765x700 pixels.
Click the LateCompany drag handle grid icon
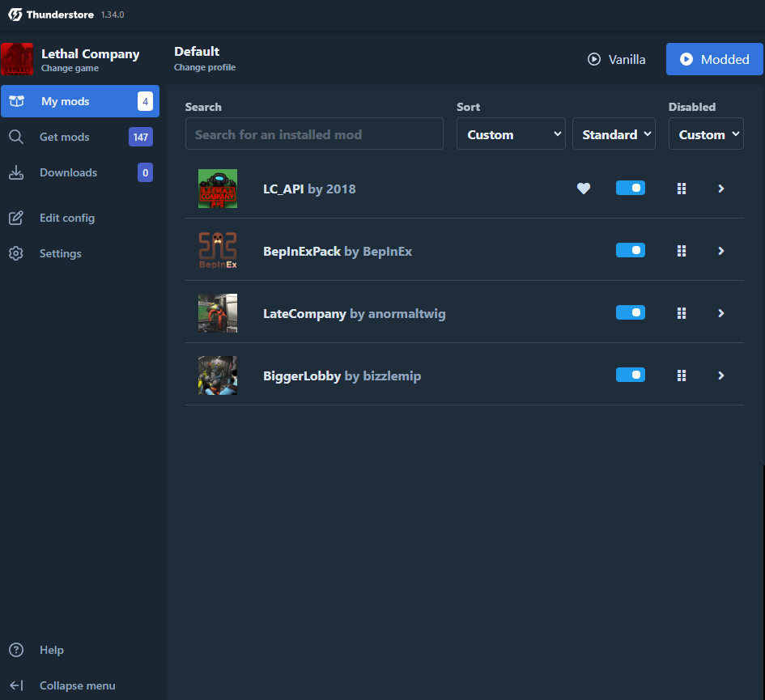682,313
